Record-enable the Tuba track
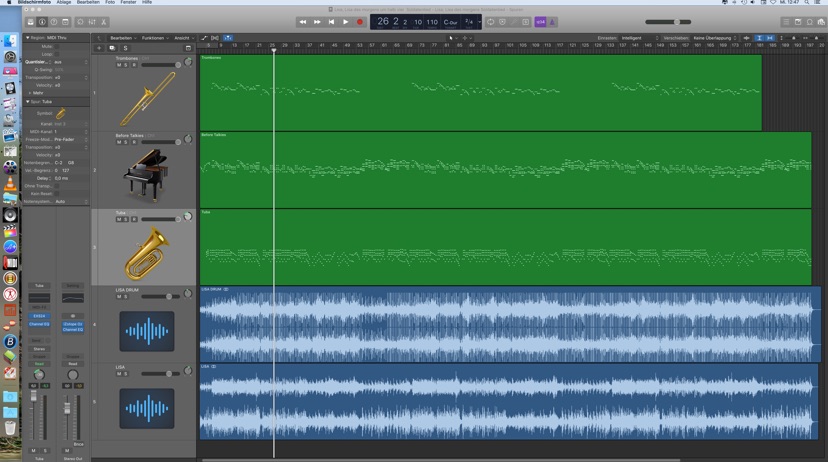Viewport: 828px width, 462px height. coord(134,219)
